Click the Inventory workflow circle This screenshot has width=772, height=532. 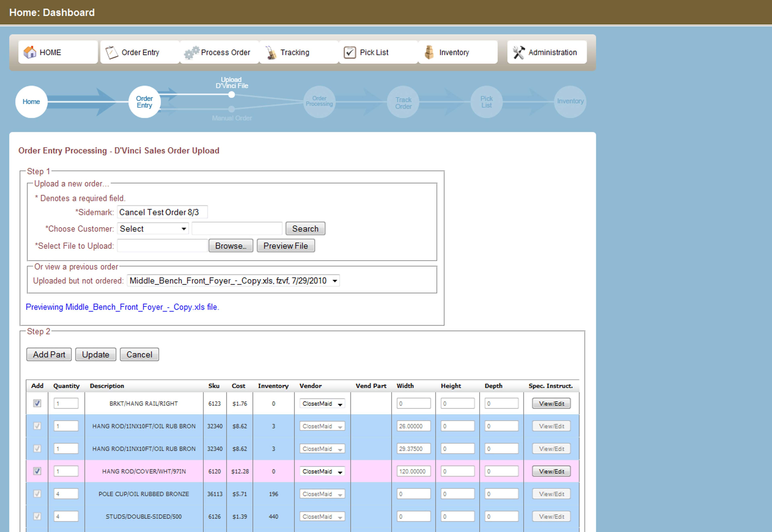570,102
